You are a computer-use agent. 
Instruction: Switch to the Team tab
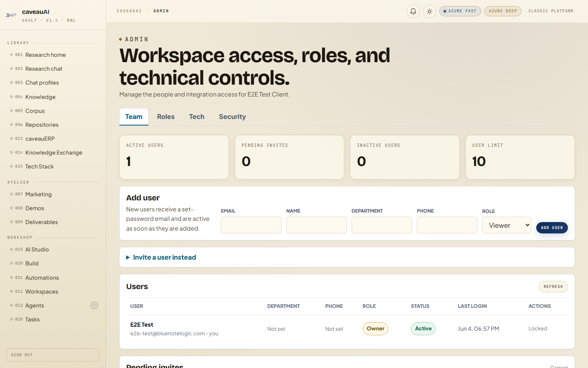[134, 117]
